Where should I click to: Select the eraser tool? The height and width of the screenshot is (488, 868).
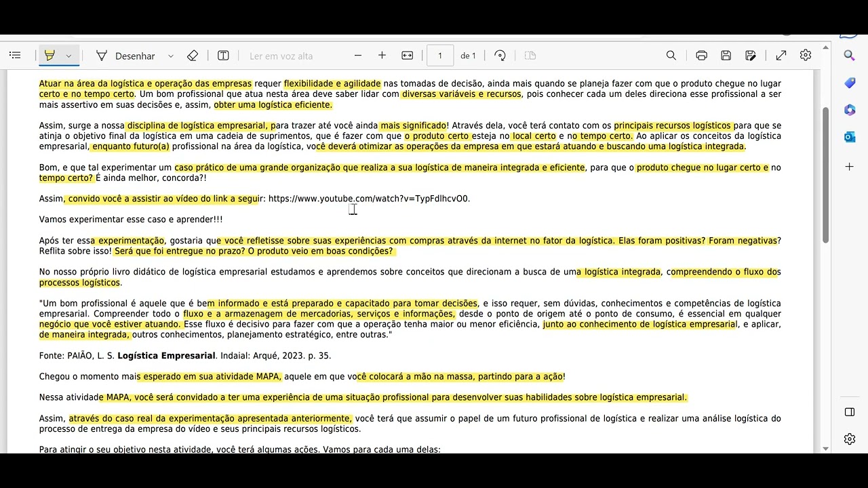coord(193,56)
